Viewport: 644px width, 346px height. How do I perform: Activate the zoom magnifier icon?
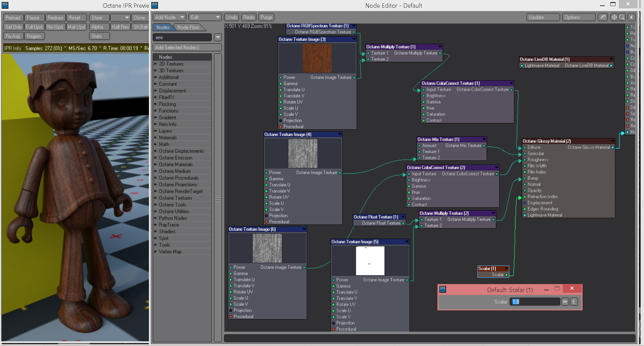(622, 17)
